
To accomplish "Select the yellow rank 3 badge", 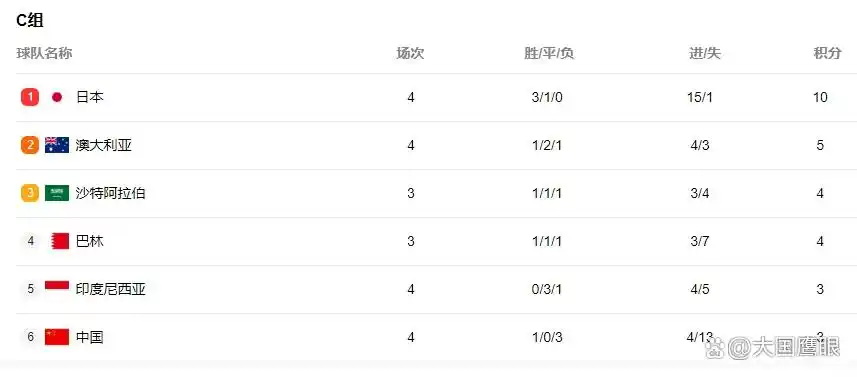I will [x=30, y=193].
